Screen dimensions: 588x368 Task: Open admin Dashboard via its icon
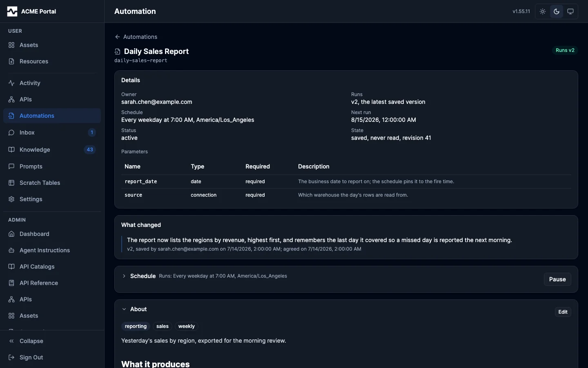[x=11, y=234]
